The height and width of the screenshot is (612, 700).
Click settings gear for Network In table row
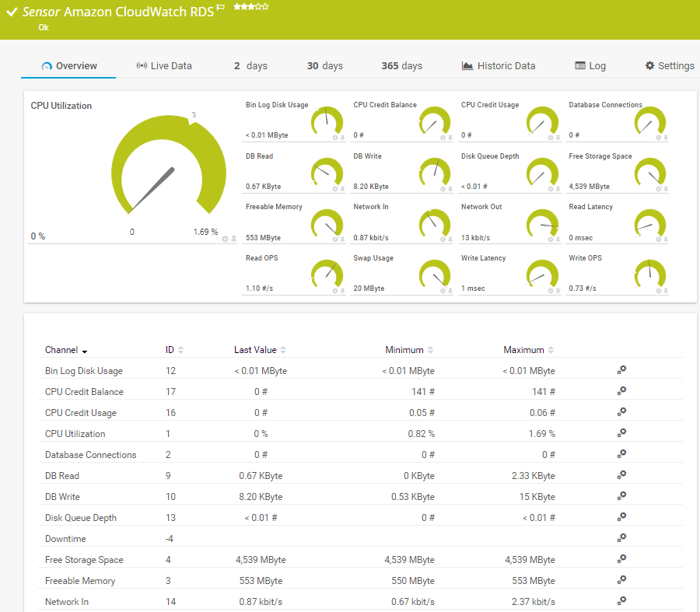click(621, 601)
